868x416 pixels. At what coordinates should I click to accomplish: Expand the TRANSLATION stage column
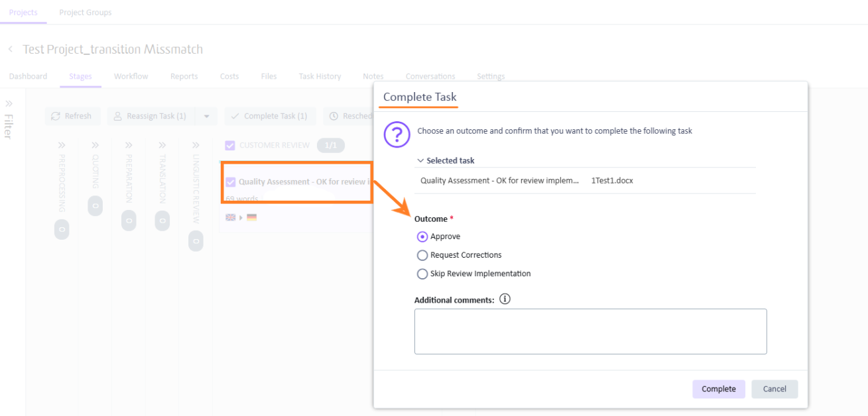point(162,144)
